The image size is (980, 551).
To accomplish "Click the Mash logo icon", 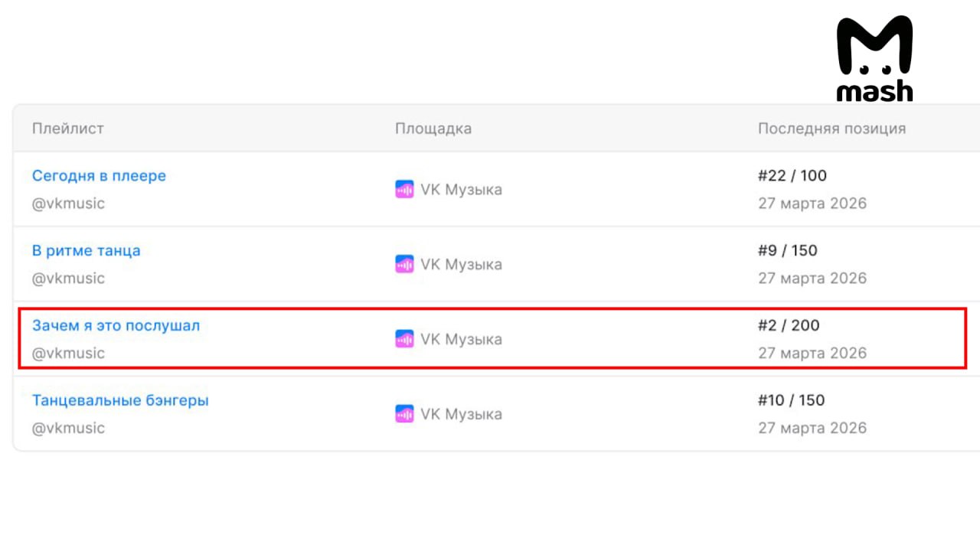I will 874,59.
